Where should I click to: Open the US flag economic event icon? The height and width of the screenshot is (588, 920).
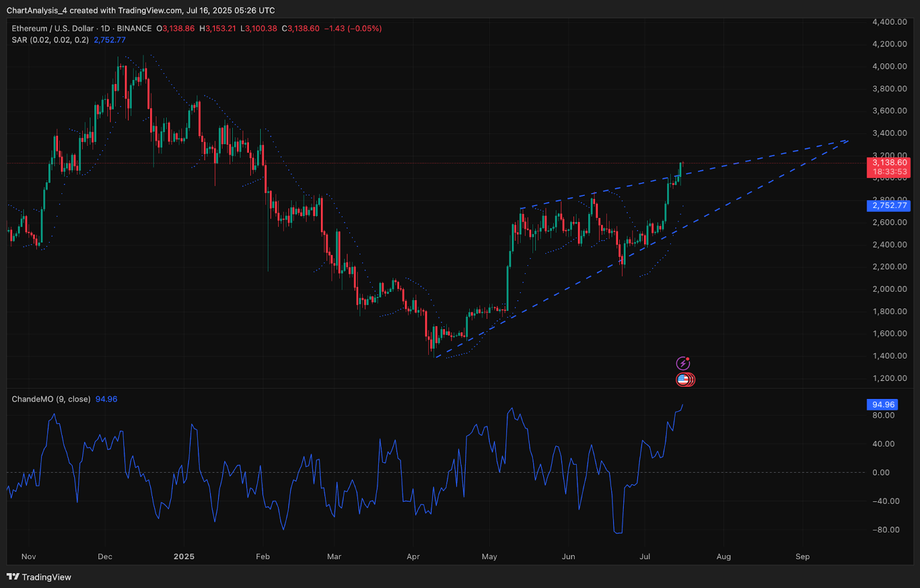click(684, 379)
